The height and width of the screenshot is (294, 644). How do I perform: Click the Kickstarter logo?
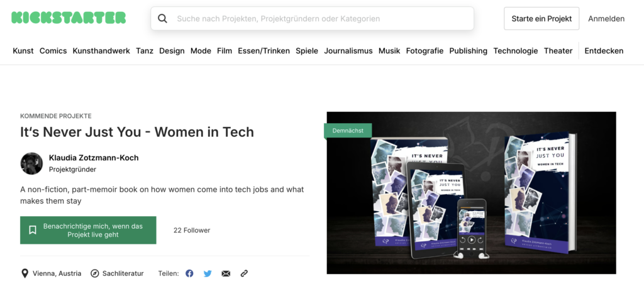click(69, 18)
